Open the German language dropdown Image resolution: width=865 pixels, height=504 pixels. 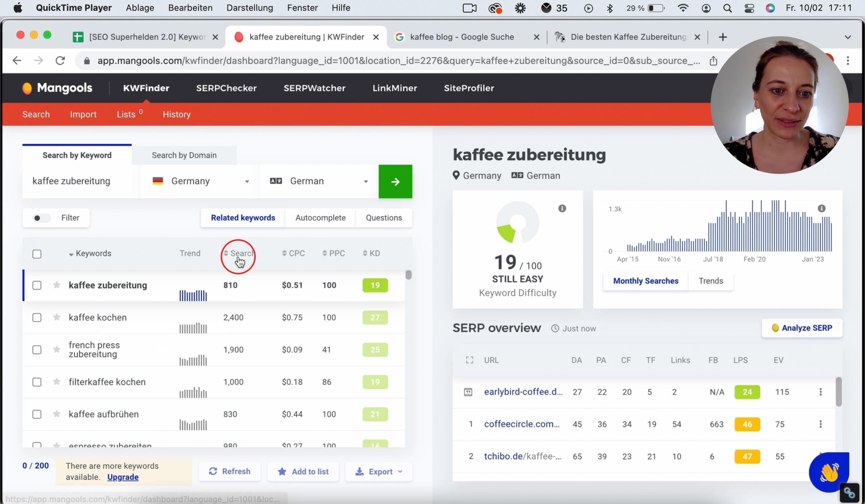319,181
